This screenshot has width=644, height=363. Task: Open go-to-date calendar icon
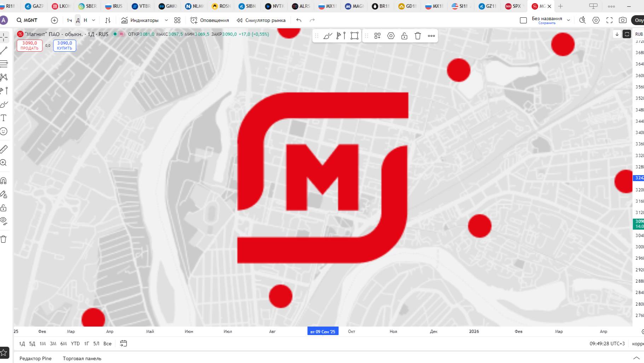(x=123, y=343)
